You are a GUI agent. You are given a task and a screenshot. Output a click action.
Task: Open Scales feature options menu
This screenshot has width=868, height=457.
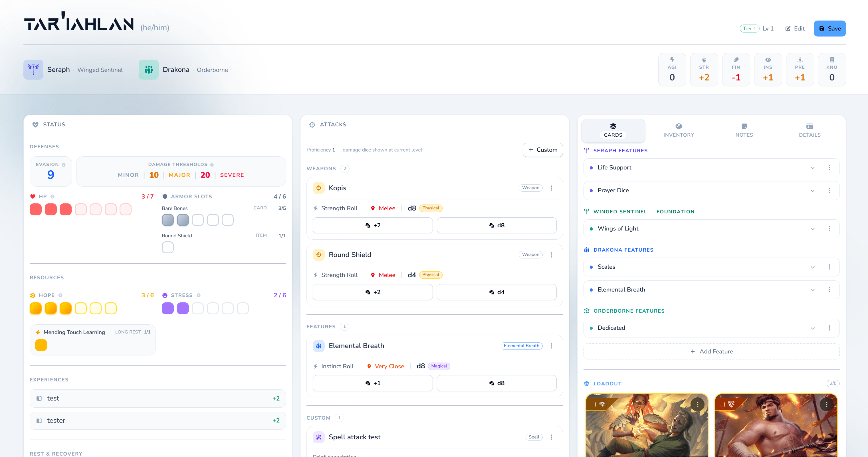coord(829,267)
